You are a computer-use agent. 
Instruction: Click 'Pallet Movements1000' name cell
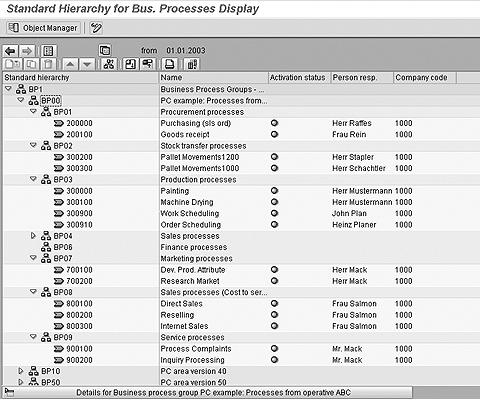click(x=200, y=168)
